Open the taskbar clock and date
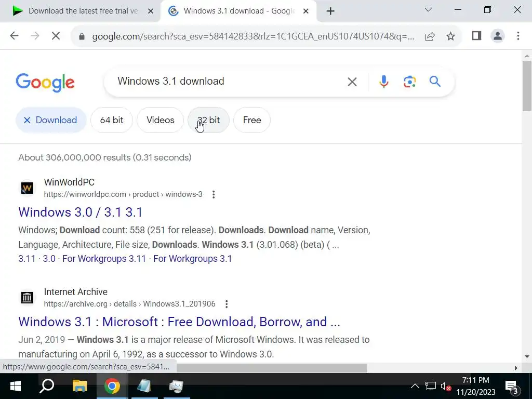This screenshot has height=399, width=532. tap(476, 386)
